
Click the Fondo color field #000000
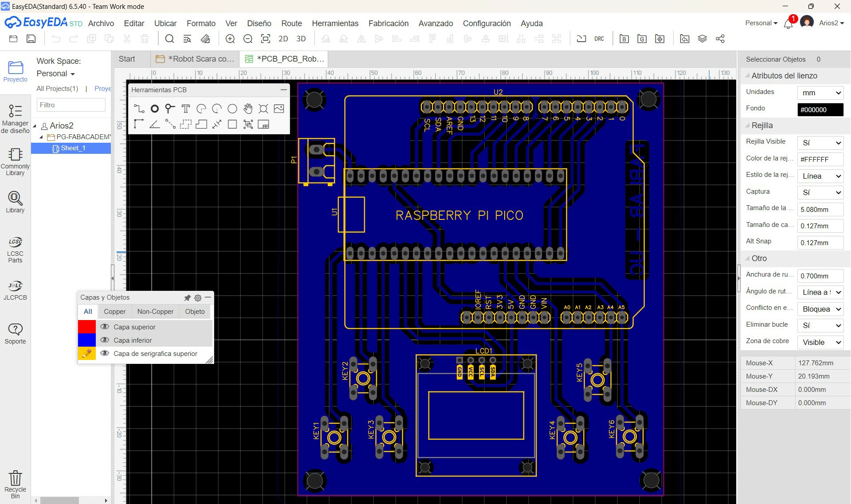820,109
